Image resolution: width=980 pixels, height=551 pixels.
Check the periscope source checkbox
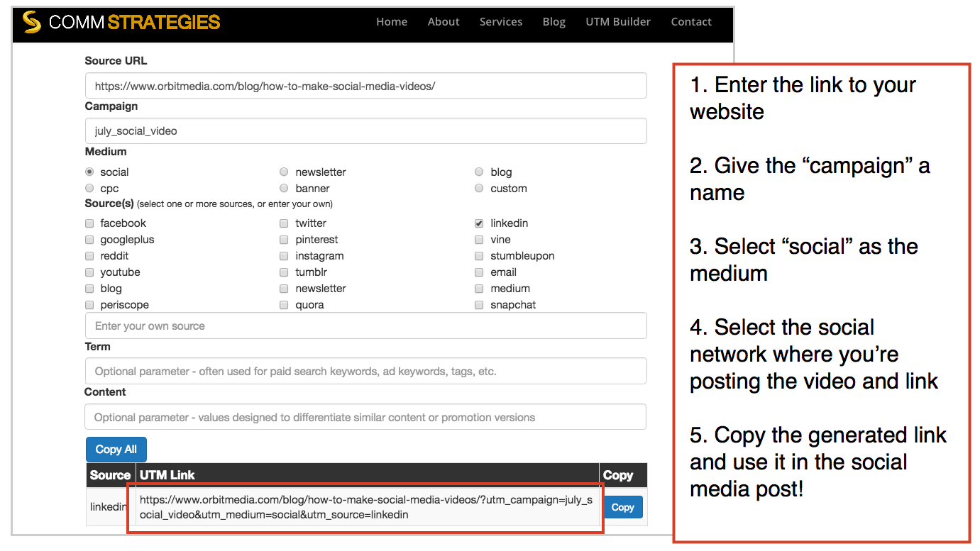(x=89, y=305)
